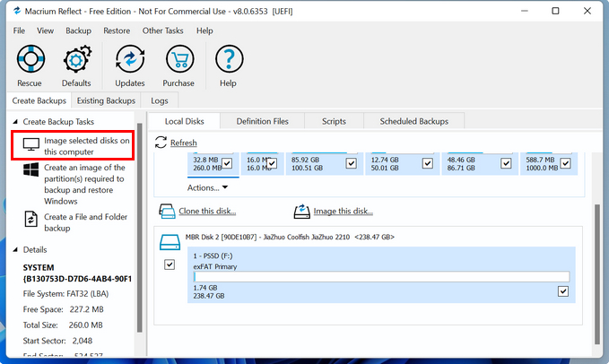Image resolution: width=609 pixels, height=364 pixels.
Task: Click the Total Size 260.0 MB value
Action: 85,325
